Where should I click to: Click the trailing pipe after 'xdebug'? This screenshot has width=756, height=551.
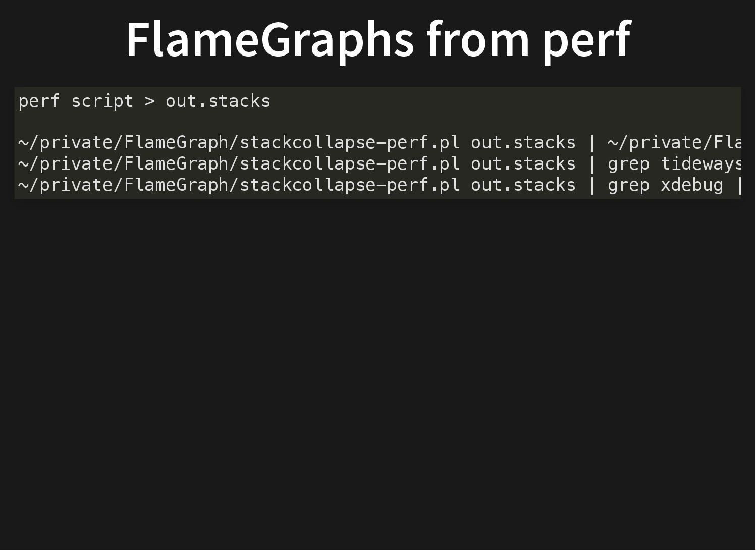pyautogui.click(x=739, y=185)
